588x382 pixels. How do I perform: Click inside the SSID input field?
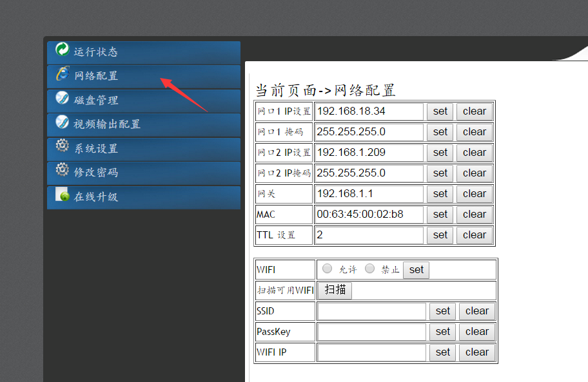click(x=371, y=311)
